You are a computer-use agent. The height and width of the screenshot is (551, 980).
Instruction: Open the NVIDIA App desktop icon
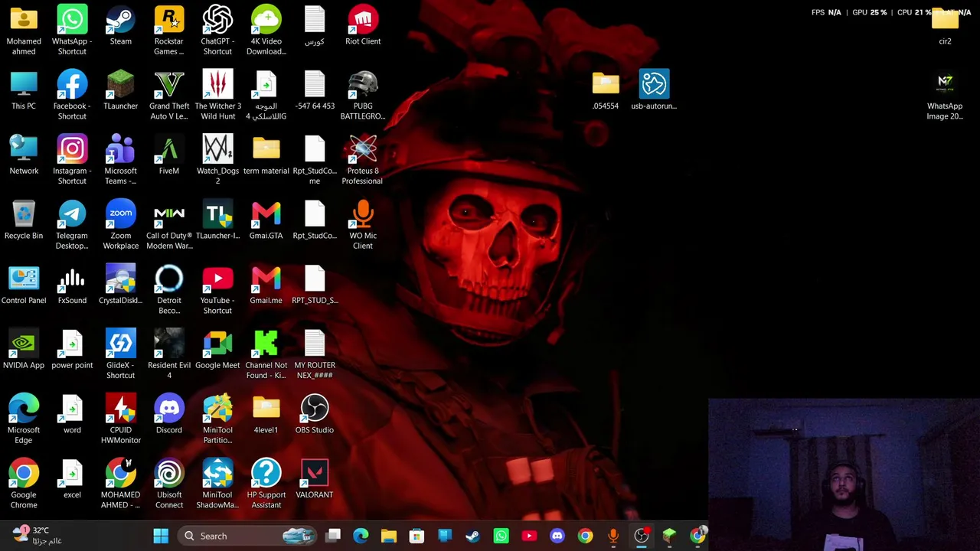click(x=24, y=350)
